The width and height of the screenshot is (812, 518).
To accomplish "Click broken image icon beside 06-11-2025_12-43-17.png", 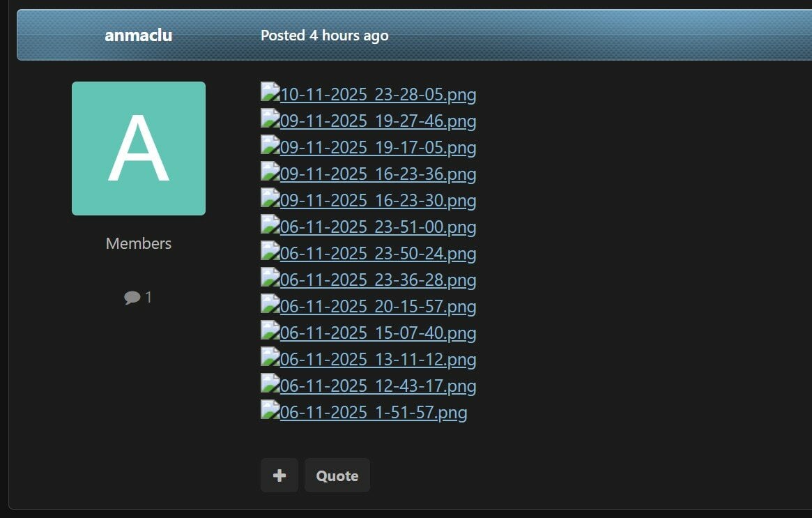I will [270, 383].
